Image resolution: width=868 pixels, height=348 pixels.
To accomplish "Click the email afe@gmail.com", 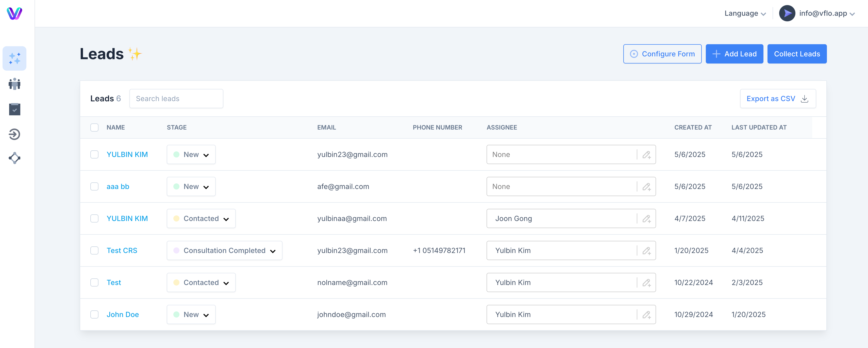I will [343, 186].
